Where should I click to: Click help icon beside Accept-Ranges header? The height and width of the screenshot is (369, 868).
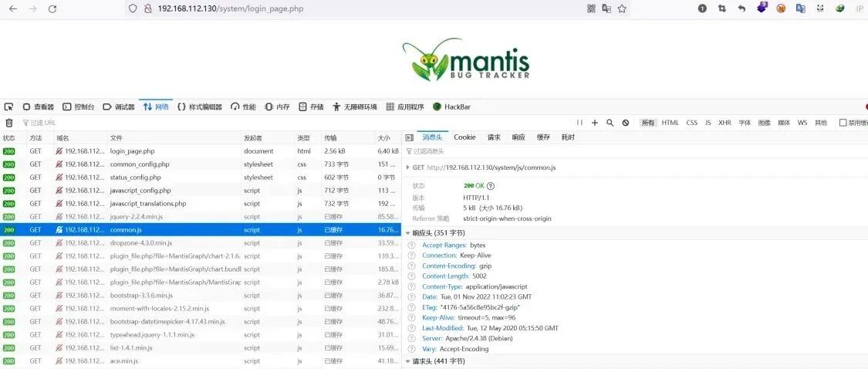click(x=411, y=245)
